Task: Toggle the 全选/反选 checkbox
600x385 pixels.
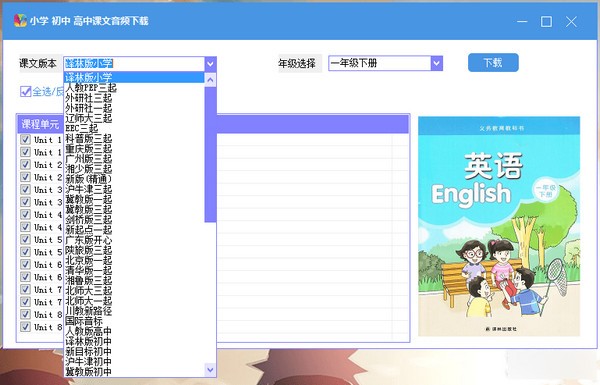Action: 25,91
